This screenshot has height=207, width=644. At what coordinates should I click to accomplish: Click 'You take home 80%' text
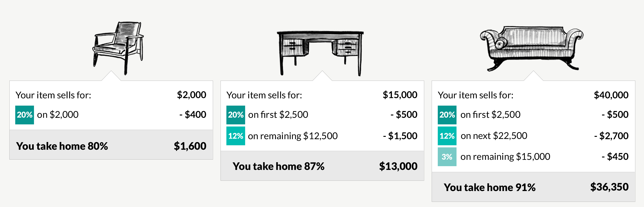coord(62,146)
